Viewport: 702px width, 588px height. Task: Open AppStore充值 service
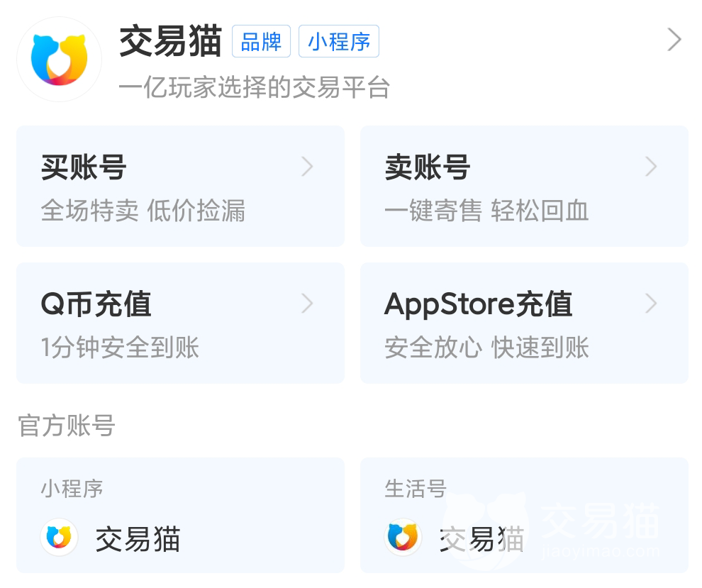point(478,305)
